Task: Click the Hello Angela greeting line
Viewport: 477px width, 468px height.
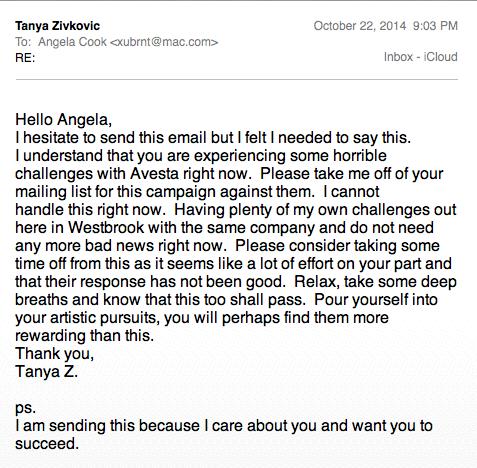Action: tap(63, 120)
